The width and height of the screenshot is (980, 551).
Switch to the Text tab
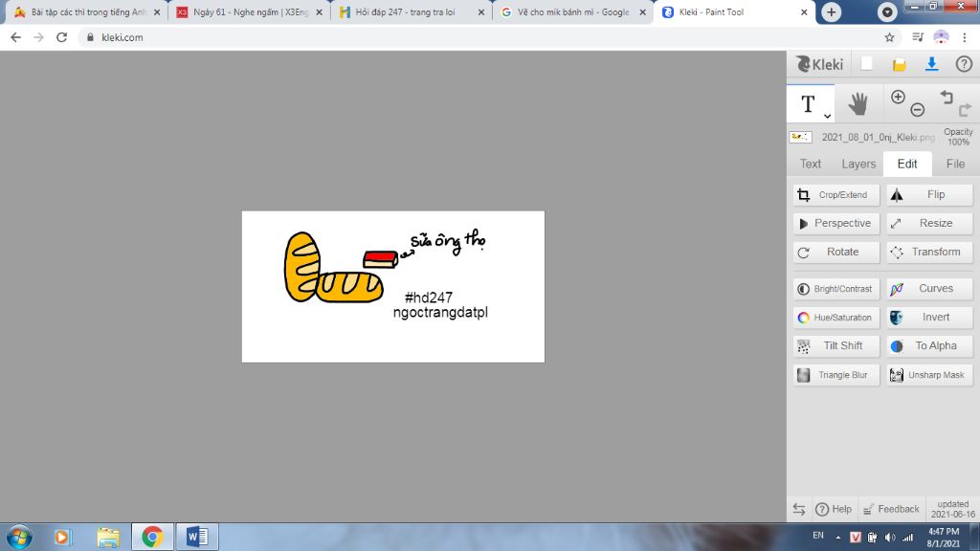811,164
